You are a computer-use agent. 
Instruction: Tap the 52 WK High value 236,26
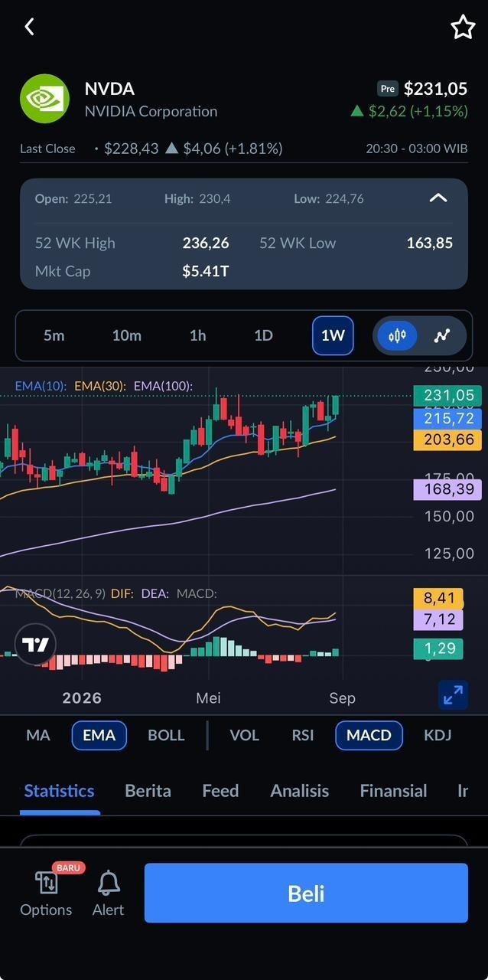(206, 243)
